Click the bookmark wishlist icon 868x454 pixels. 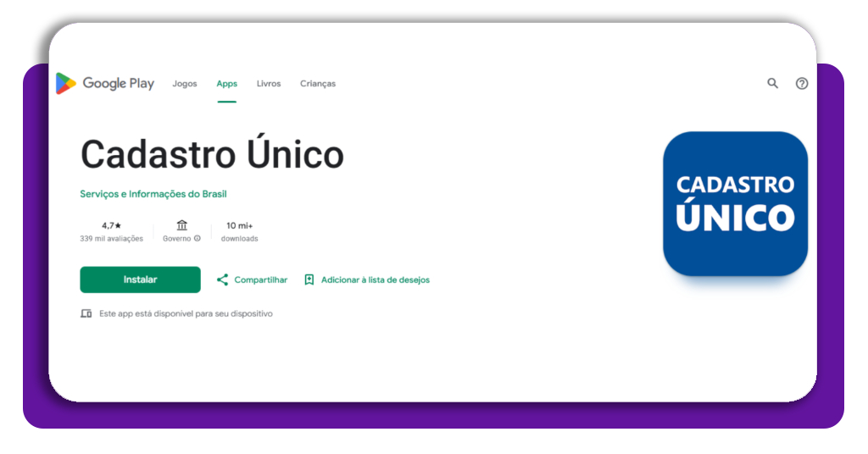coord(309,280)
